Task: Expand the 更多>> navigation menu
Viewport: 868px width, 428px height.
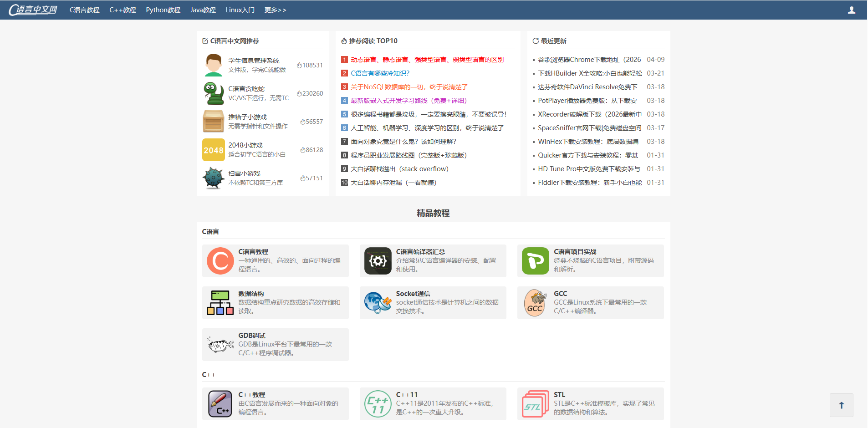Action: (x=275, y=10)
